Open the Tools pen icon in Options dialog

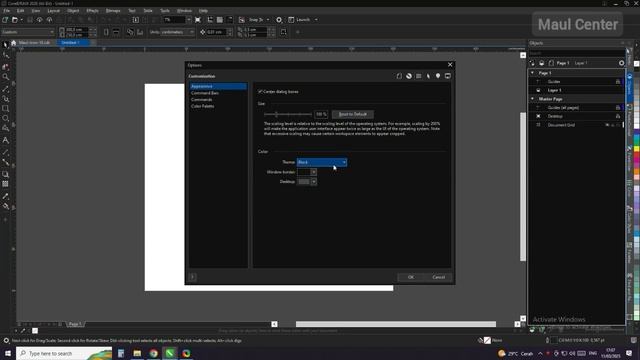click(x=428, y=76)
